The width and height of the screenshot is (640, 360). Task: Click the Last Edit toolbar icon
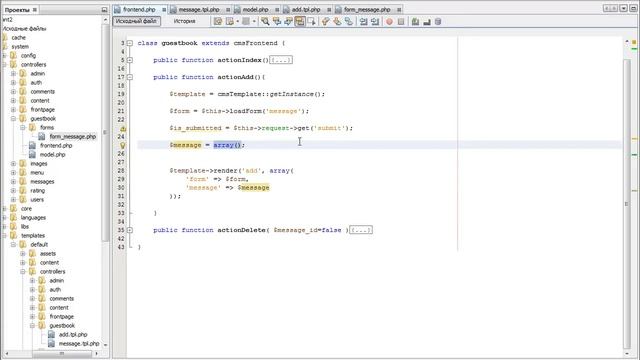click(218, 22)
